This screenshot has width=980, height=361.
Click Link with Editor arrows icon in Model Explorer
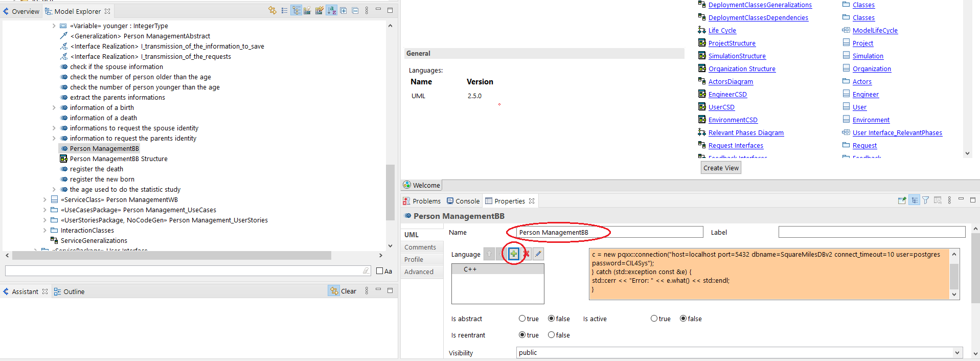point(272,10)
